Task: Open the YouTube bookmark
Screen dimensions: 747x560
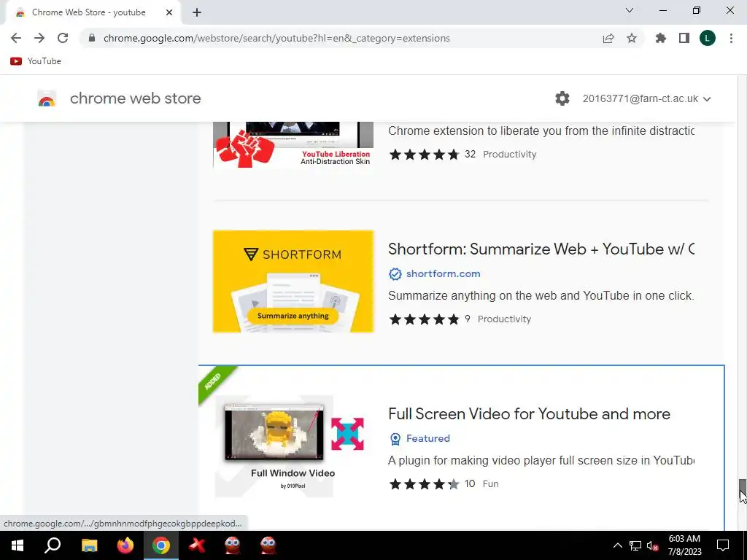Action: pyautogui.click(x=36, y=61)
